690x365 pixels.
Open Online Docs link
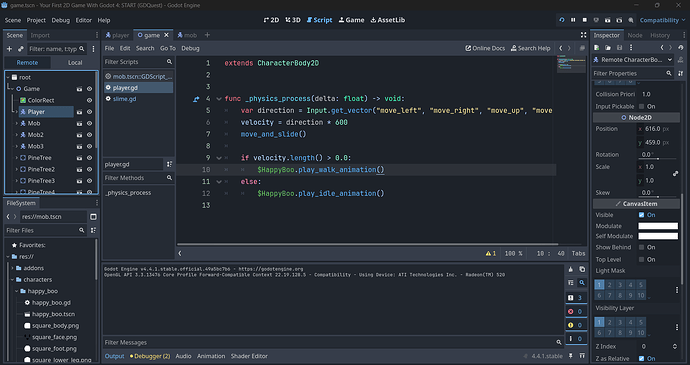pyautogui.click(x=485, y=48)
